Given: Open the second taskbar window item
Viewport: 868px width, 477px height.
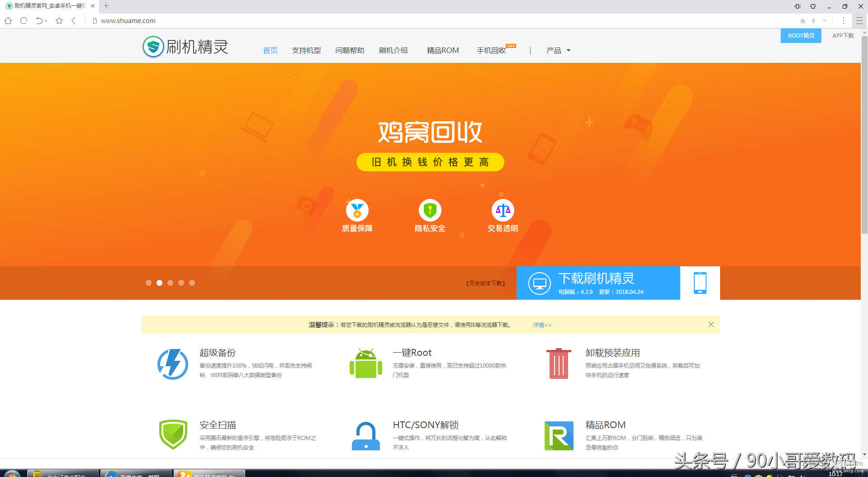Looking at the screenshot, I should [136, 473].
